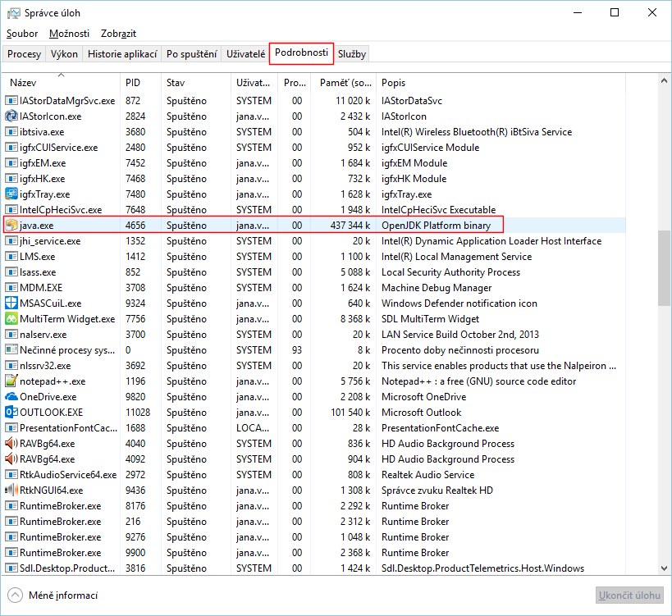Select the Podrobnosti tab
The height and width of the screenshot is (616, 672).
click(301, 52)
